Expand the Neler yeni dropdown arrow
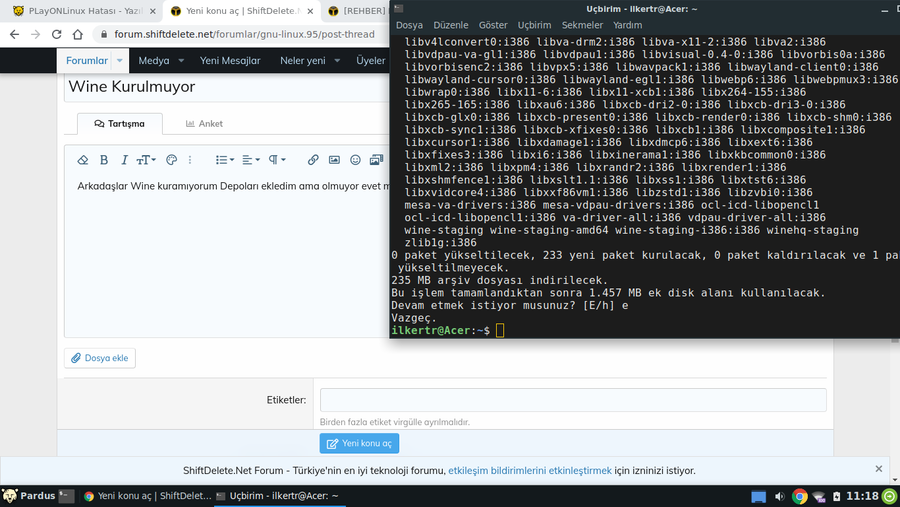Screen dimensions: 900x507 click(337, 60)
